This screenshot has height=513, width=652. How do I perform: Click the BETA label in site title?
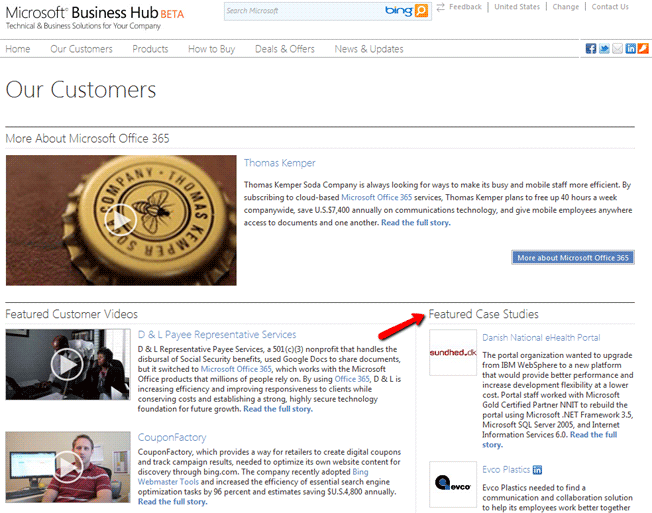(x=172, y=14)
